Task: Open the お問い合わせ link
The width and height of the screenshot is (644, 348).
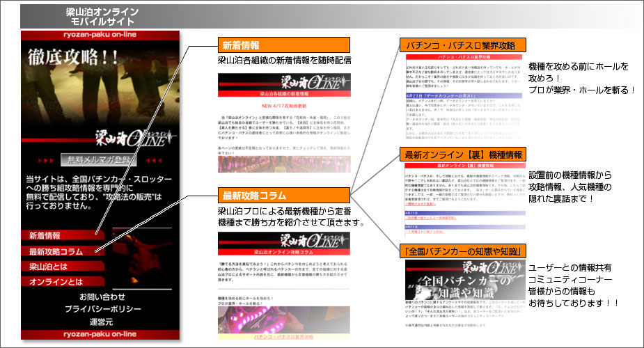Action: click(x=102, y=296)
